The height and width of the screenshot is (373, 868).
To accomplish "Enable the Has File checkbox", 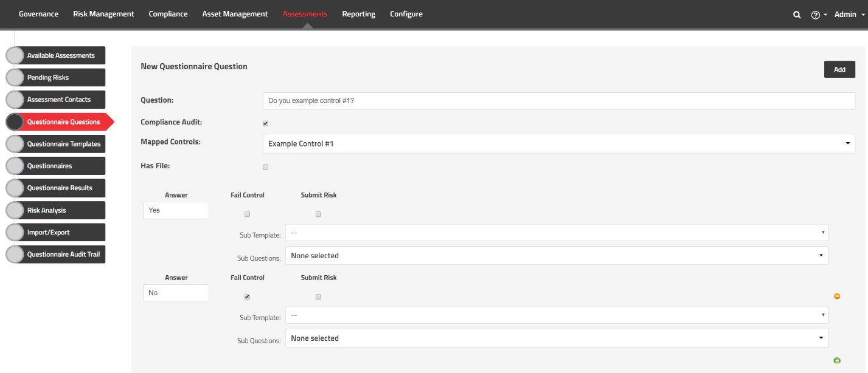I will point(265,167).
